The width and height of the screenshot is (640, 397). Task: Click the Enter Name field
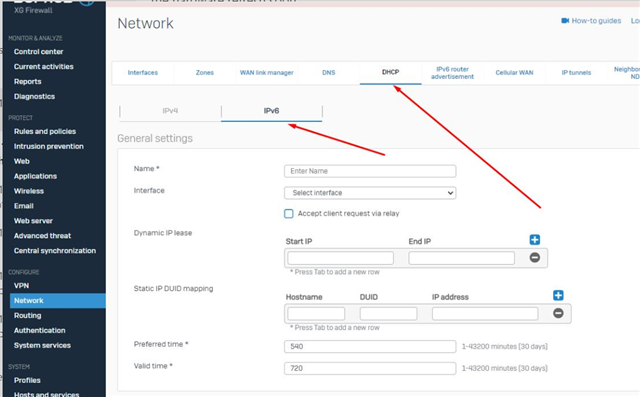[x=370, y=171]
